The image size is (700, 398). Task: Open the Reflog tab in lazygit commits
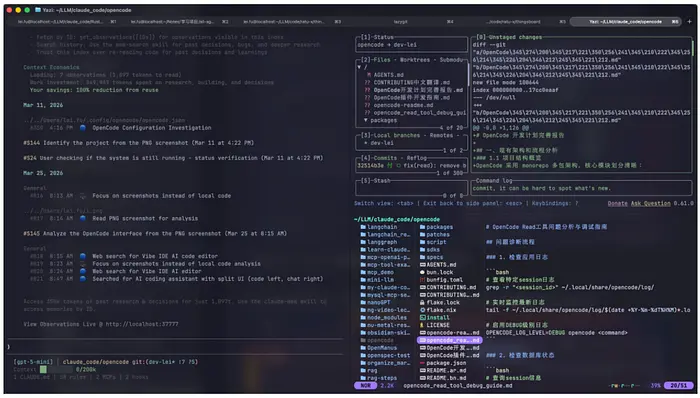pos(417,158)
